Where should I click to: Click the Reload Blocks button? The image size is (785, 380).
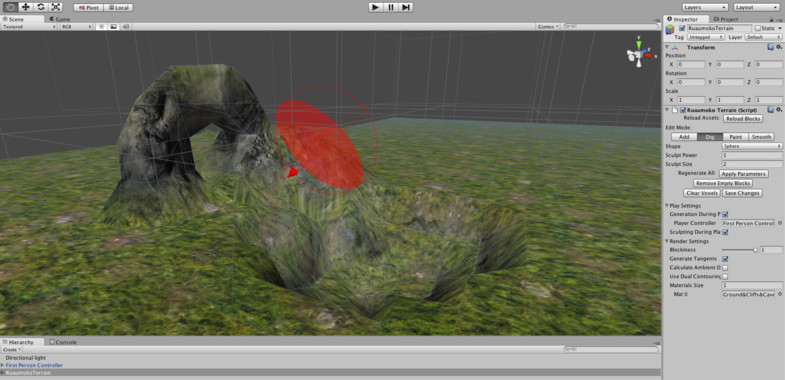coord(743,119)
